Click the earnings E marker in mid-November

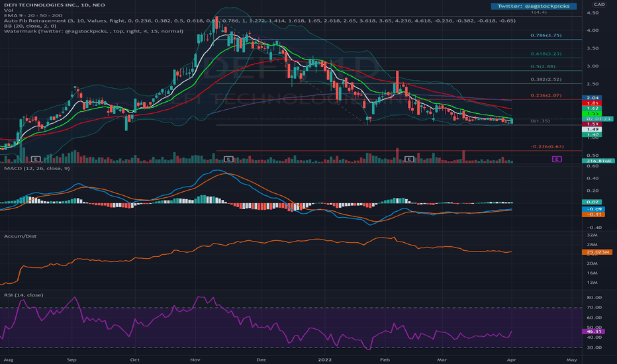point(228,159)
